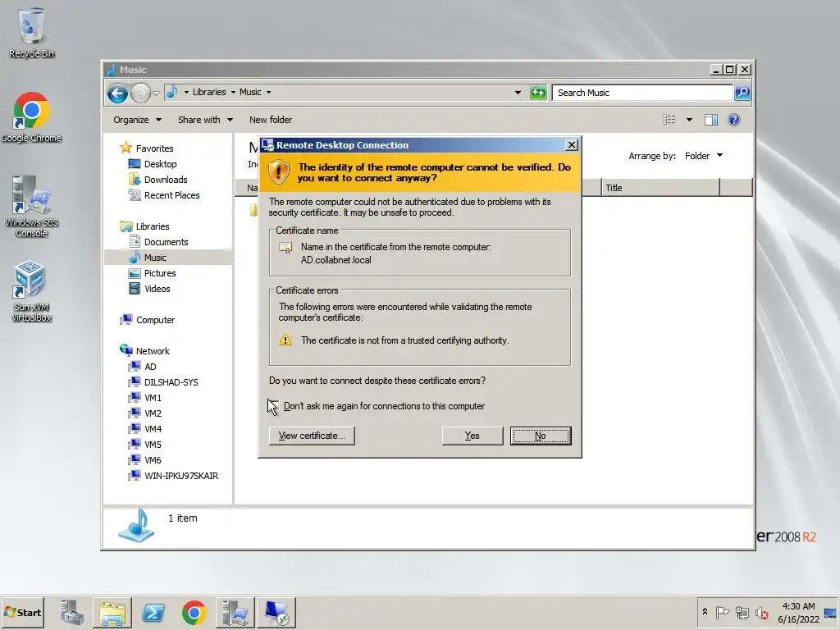
Task: Click Yes to connect anyway
Action: click(472, 436)
